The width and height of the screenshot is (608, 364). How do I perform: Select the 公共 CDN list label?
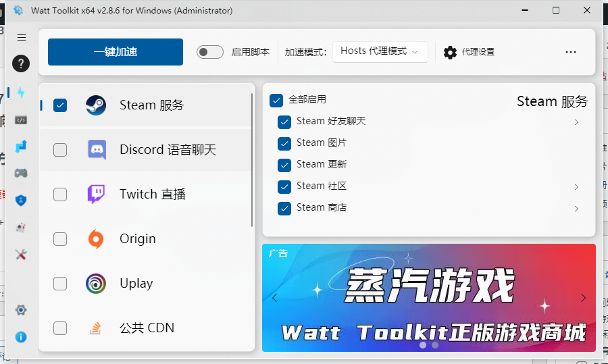point(147,328)
